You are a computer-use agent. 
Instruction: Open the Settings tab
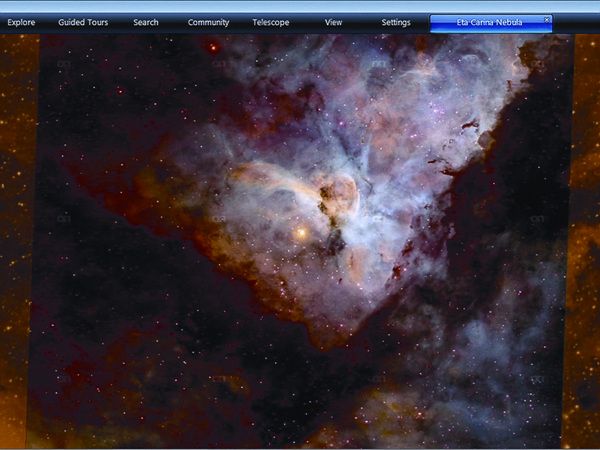point(396,23)
